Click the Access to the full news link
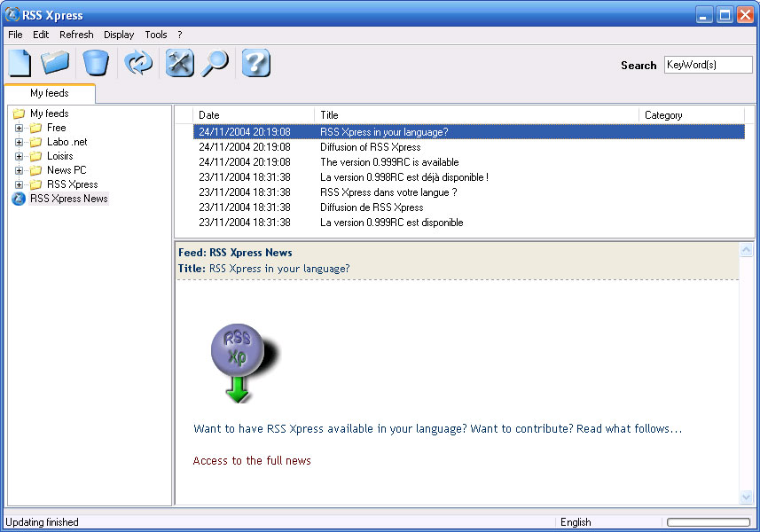The image size is (760, 532). (252, 461)
